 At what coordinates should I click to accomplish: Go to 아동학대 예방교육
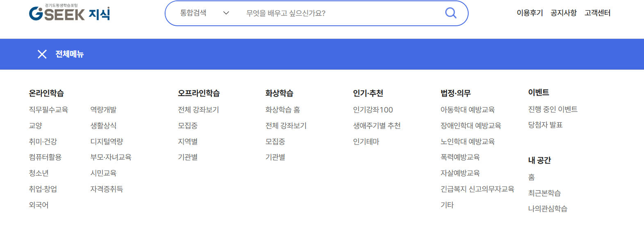[468, 110]
